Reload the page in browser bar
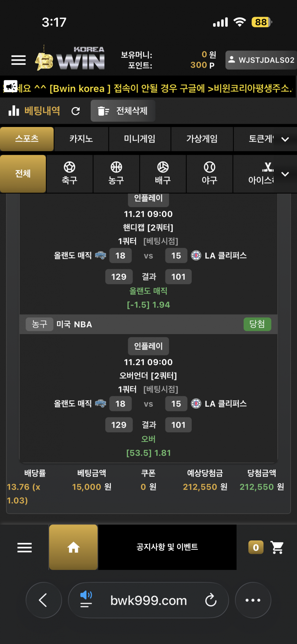This screenshot has width=297, height=644. [211, 600]
